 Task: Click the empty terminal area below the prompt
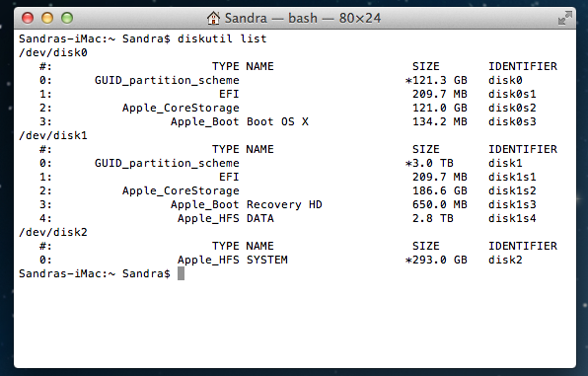pyautogui.click(x=295, y=325)
